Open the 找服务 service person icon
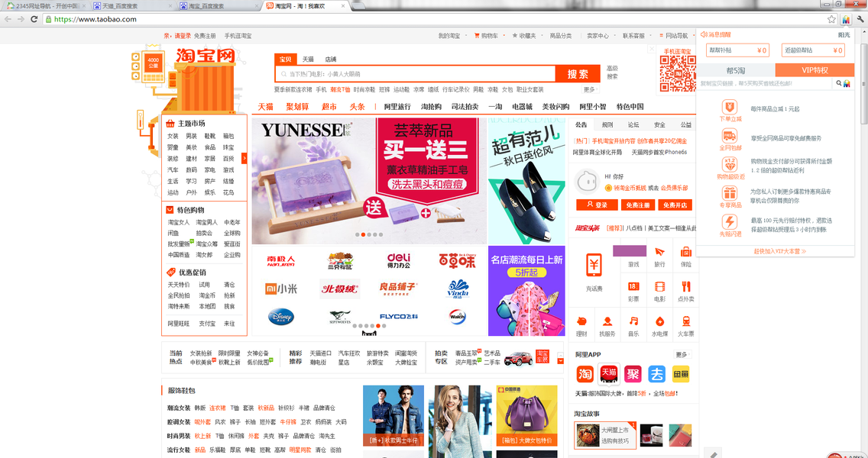The image size is (868, 458). click(x=607, y=321)
